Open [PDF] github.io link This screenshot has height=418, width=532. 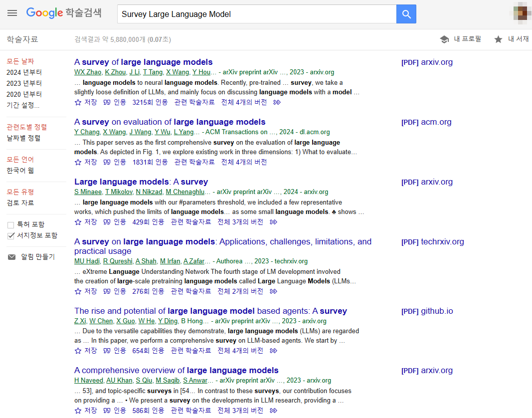[427, 311]
